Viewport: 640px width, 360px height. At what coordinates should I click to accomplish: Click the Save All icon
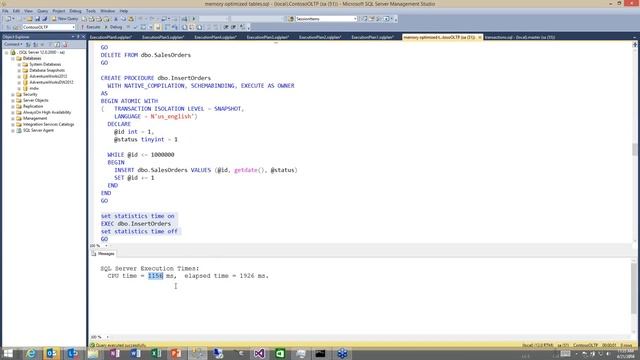click(44, 19)
